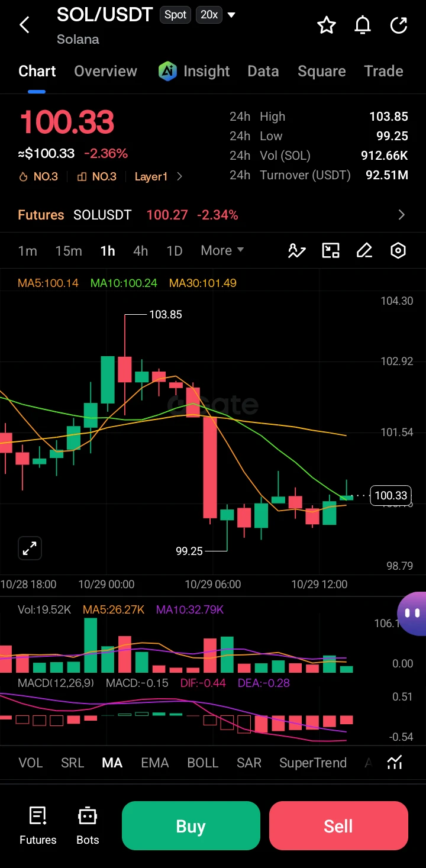426x868 pixels.
Task: Toggle the MA indicator
Action: point(112,763)
